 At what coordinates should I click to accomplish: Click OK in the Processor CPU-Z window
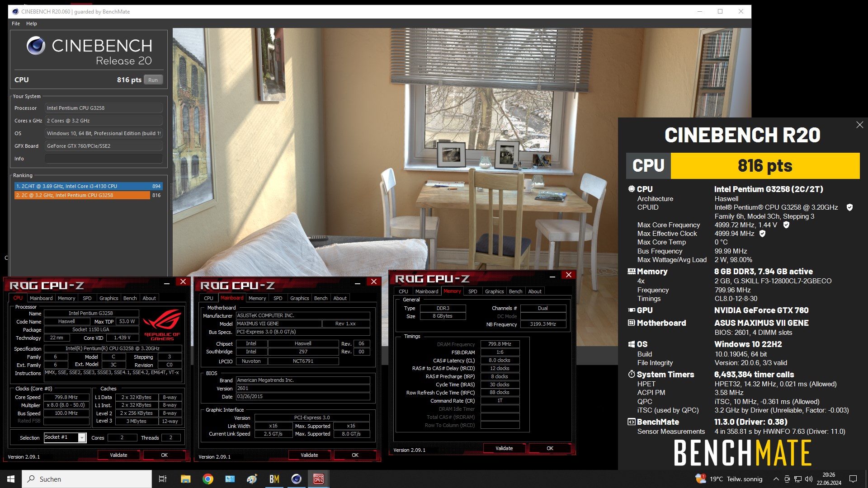point(165,455)
